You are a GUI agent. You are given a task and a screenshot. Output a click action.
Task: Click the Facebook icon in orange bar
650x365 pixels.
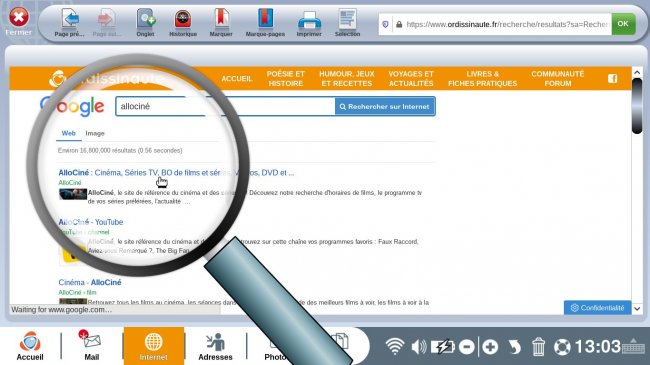pos(613,78)
